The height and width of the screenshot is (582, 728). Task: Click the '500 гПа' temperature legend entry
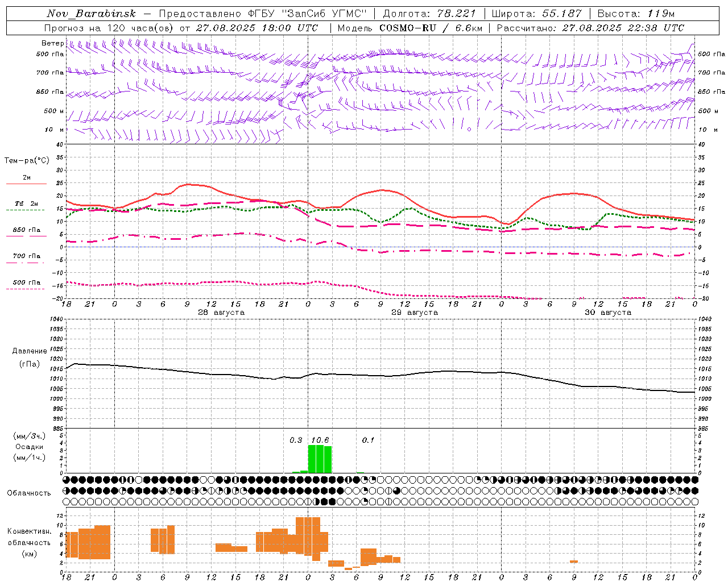pos(27,282)
